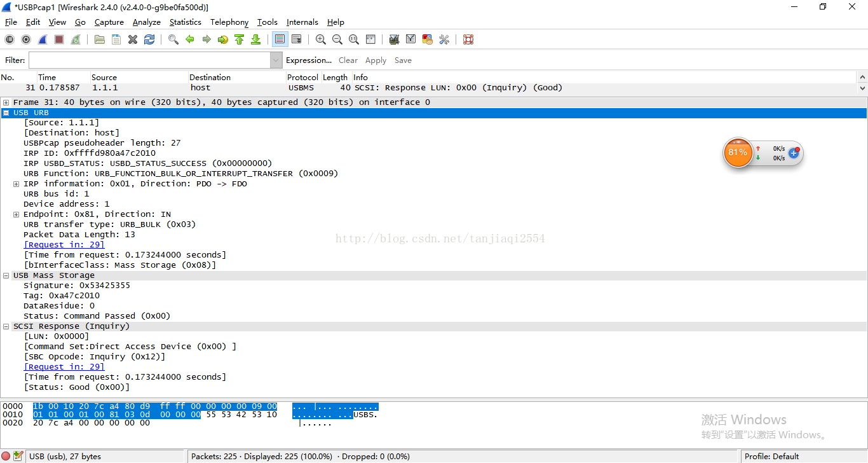Click the orange 81% floating widget
The image size is (868, 463).
pos(738,153)
